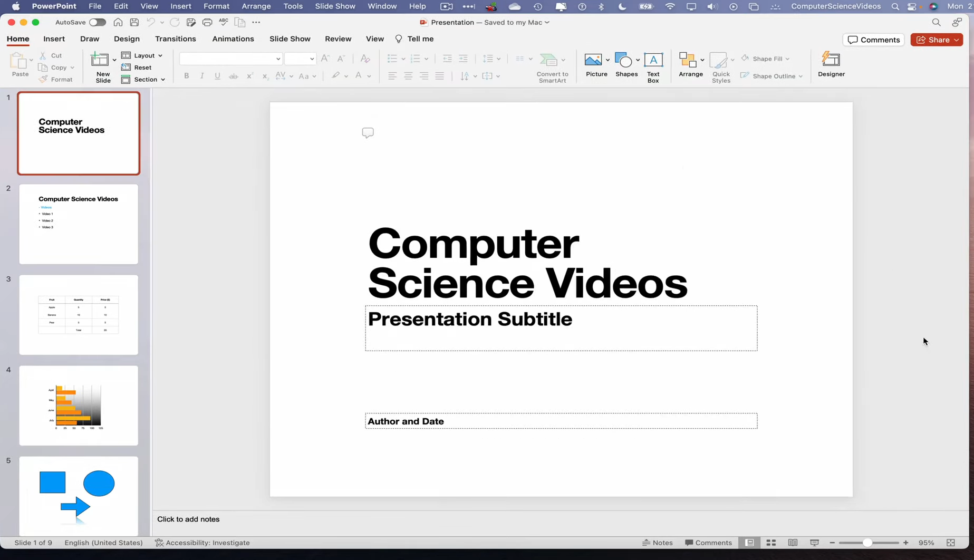This screenshot has height=560, width=974.
Task: Toggle the Notes pane in status bar
Action: [x=657, y=543]
